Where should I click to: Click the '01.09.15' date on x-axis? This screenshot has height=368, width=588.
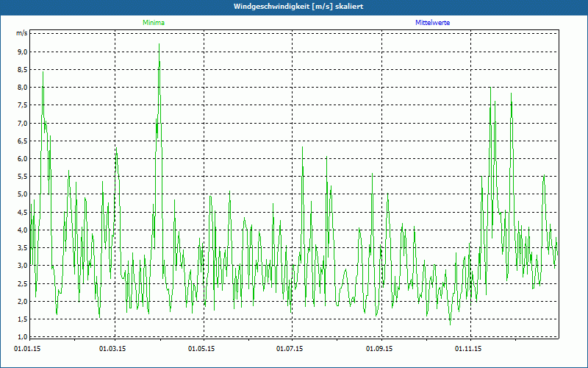(x=379, y=349)
